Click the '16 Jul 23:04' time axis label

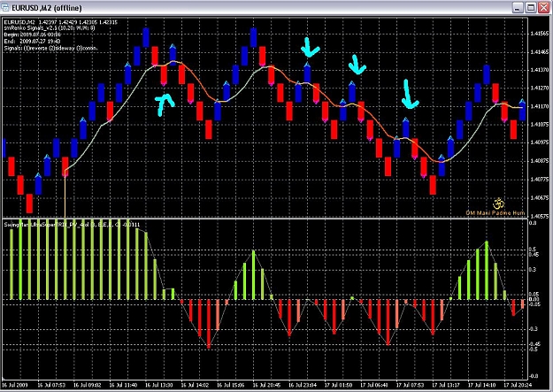(x=303, y=385)
